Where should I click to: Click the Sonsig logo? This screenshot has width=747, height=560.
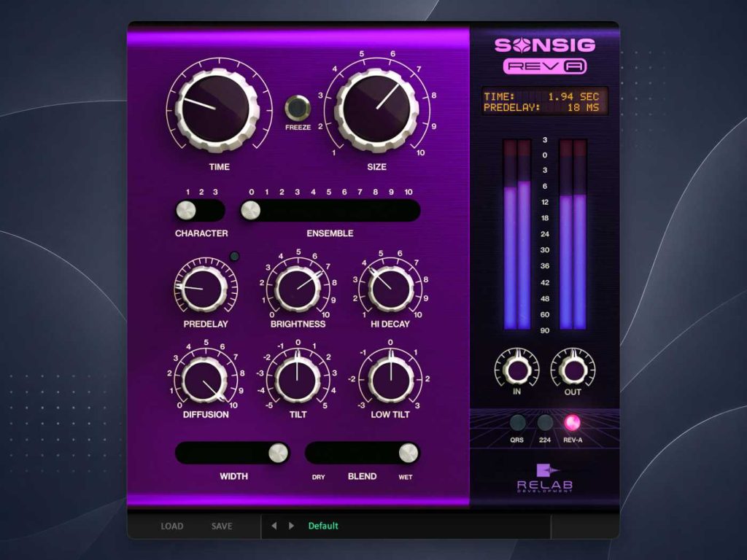(545, 45)
